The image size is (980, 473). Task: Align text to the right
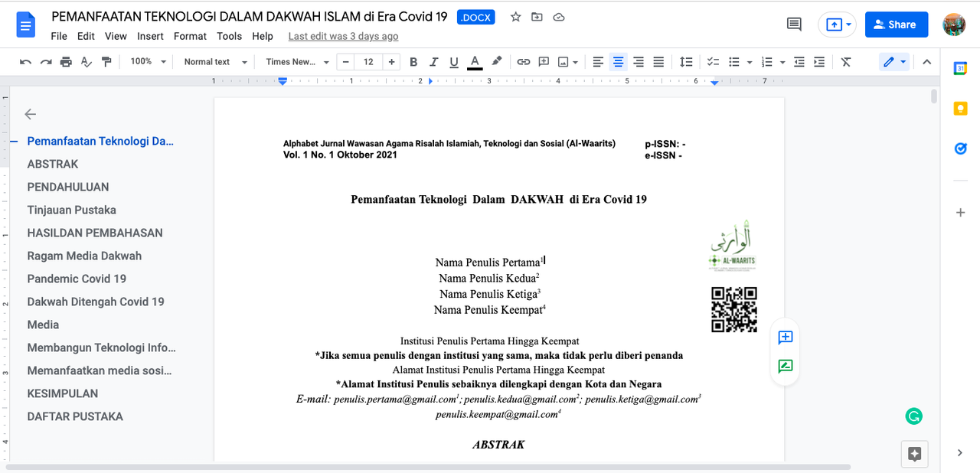[x=639, y=62]
